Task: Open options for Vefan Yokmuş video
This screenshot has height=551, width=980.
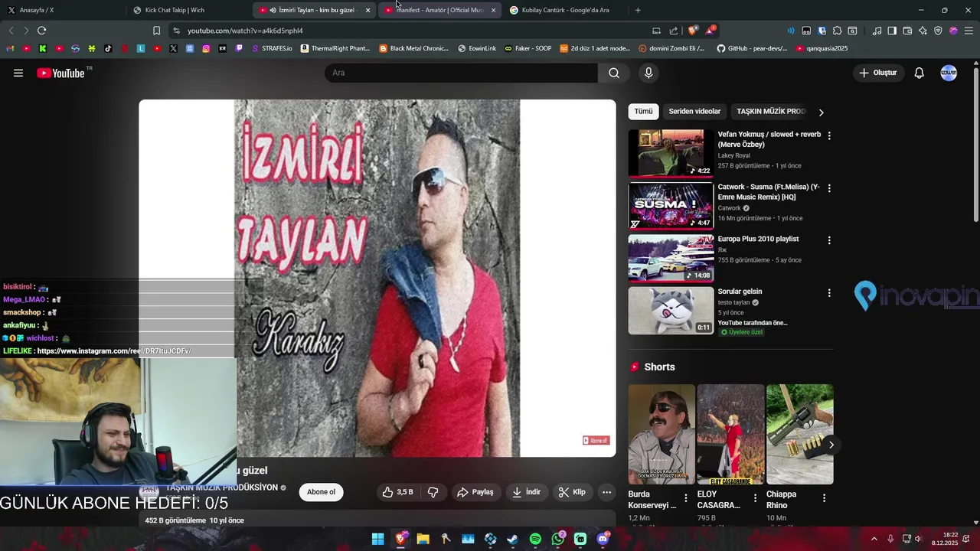Action: coord(828,135)
